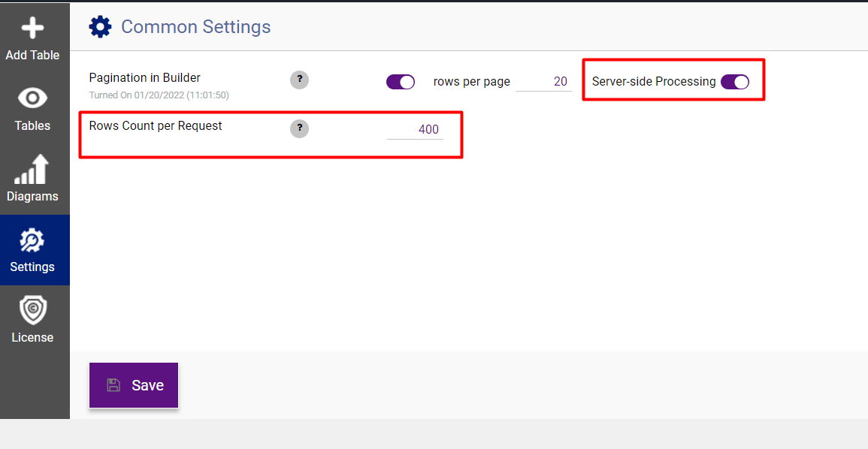Click the gear-wrench icon above Settings
The height and width of the screenshot is (449, 868).
tap(32, 240)
